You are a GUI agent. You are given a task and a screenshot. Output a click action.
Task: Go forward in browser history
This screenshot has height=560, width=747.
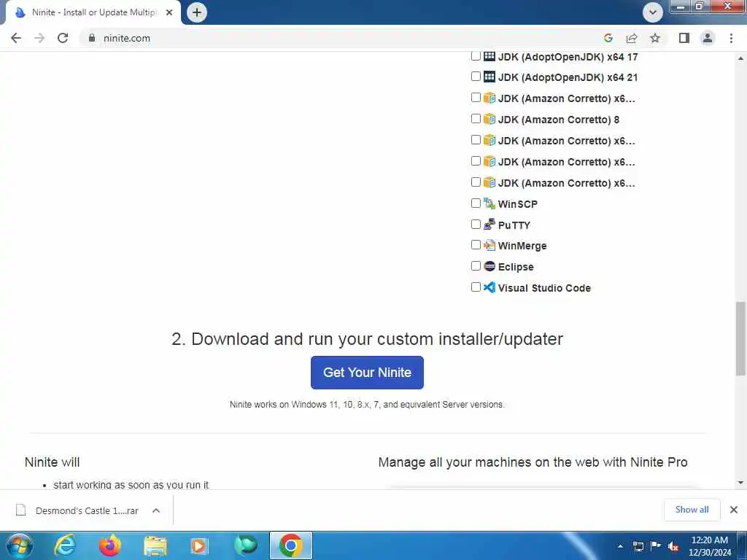pos(39,38)
